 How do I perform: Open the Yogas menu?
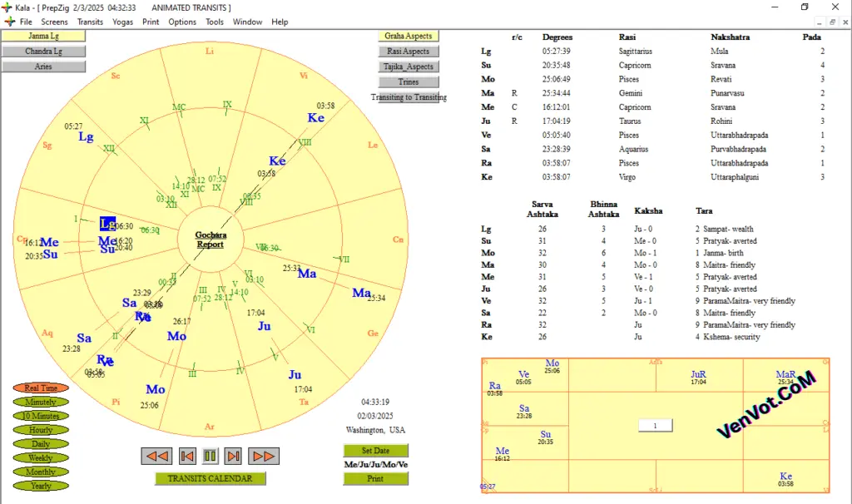tap(123, 22)
